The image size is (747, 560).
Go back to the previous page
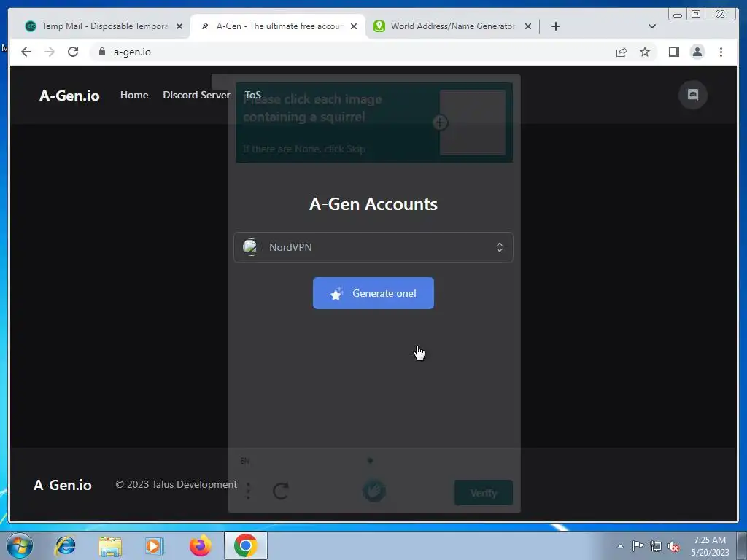(x=26, y=52)
